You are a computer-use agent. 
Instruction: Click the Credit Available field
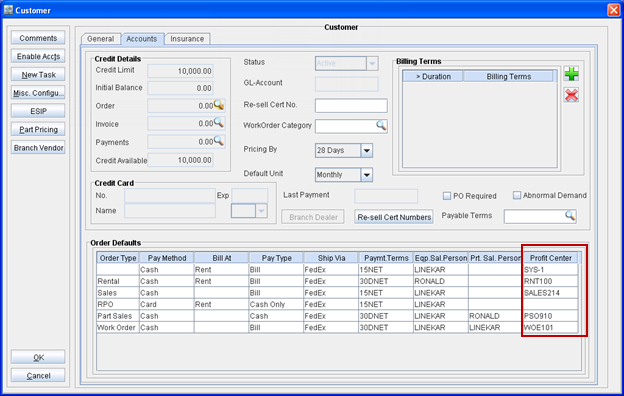(x=180, y=160)
